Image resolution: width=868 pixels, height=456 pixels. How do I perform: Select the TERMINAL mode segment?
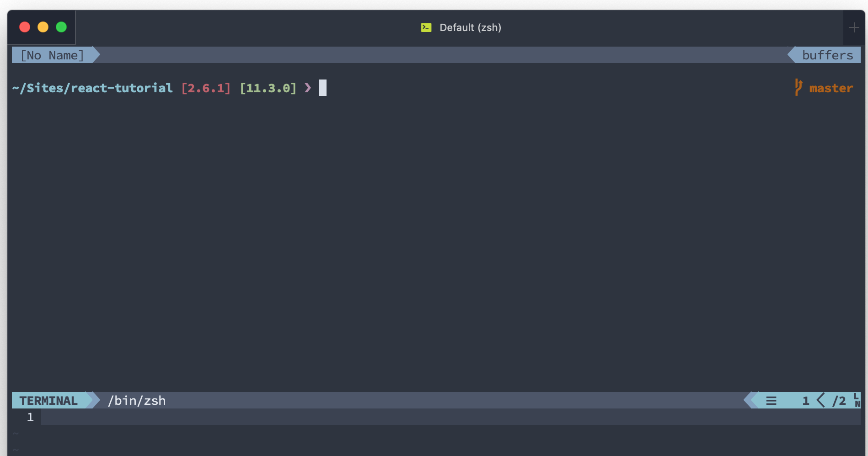(48, 400)
